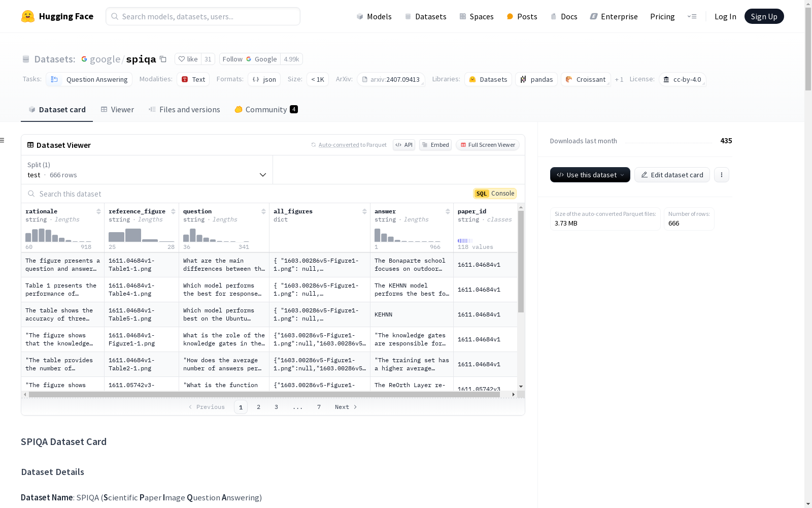Open the three-dot more options menu
The width and height of the screenshot is (812, 508).
722,175
